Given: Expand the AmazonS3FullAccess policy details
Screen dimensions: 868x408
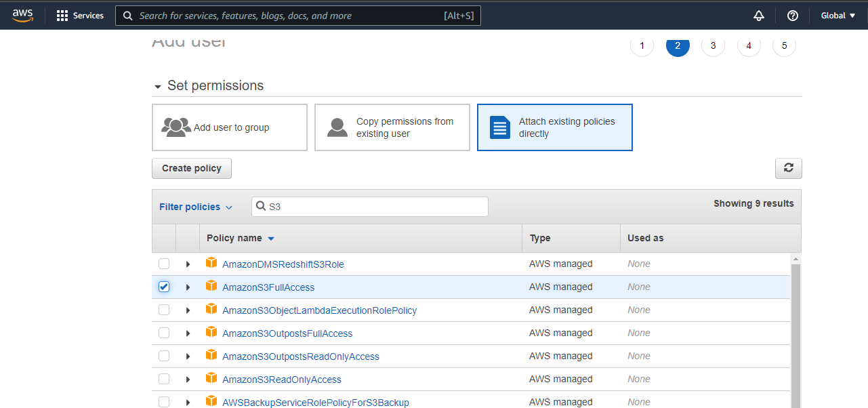Looking at the screenshot, I should [188, 287].
